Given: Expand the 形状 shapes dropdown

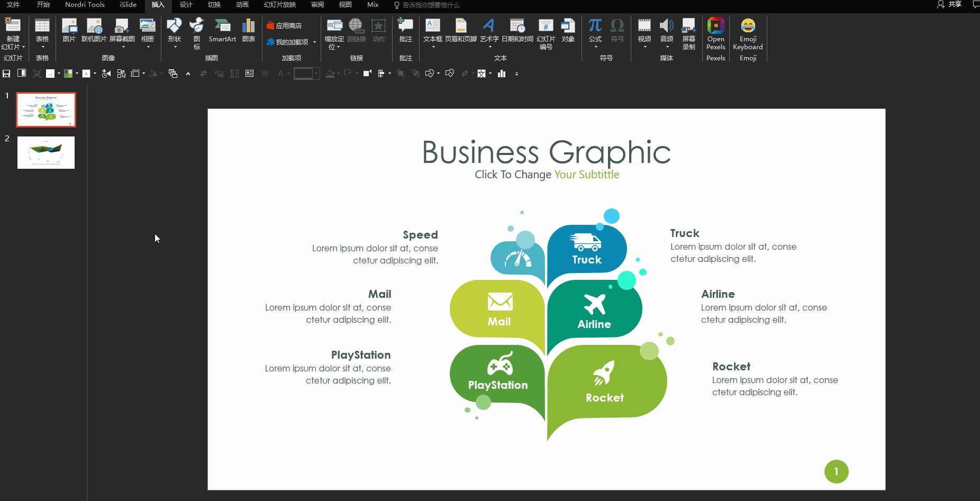Looking at the screenshot, I should click(175, 47).
